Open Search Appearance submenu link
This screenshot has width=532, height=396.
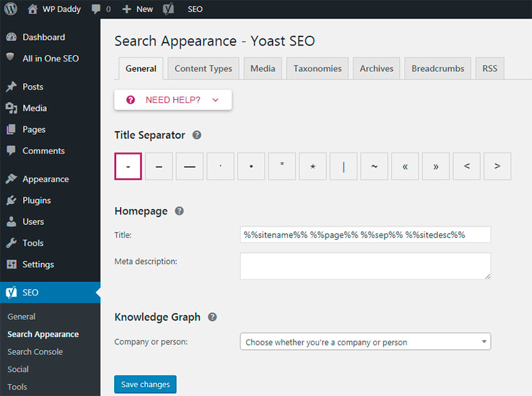[43, 334]
